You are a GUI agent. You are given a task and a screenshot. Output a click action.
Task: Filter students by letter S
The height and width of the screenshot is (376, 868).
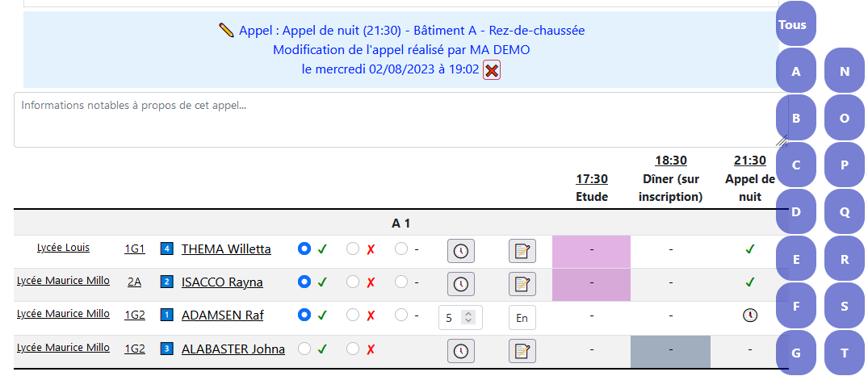[x=845, y=306]
